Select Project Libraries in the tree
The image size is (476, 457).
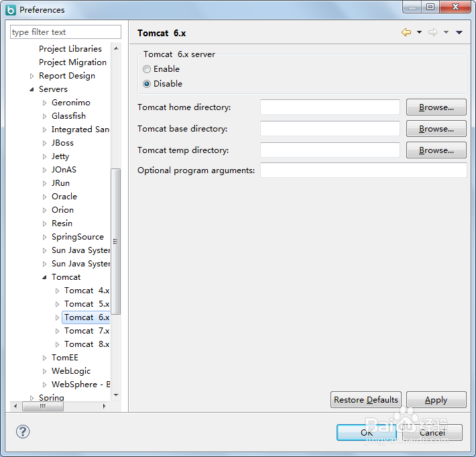click(70, 49)
